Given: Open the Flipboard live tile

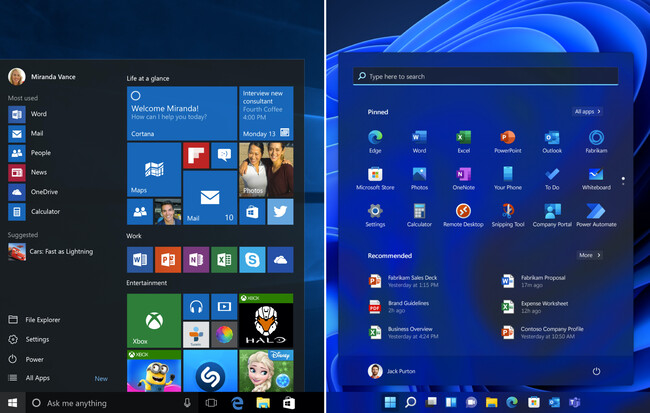Looking at the screenshot, I should click(x=195, y=155).
